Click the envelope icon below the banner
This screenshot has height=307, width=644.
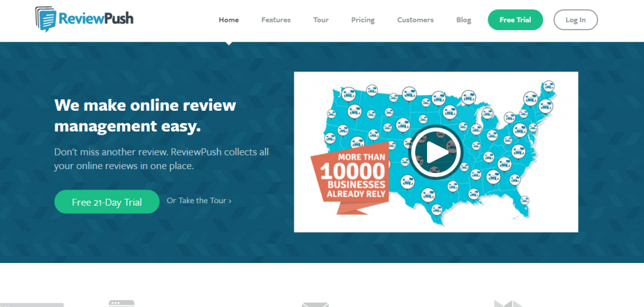pyautogui.click(x=315, y=304)
